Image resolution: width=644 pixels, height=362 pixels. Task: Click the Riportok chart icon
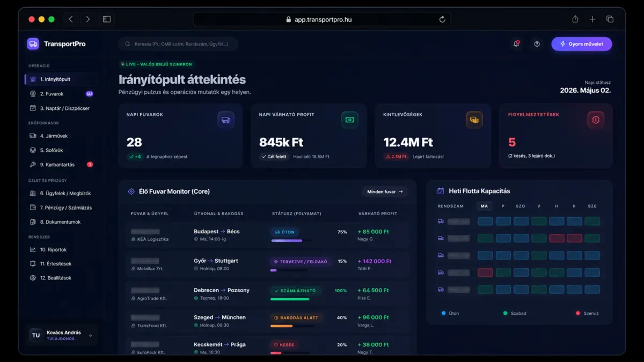click(x=33, y=249)
